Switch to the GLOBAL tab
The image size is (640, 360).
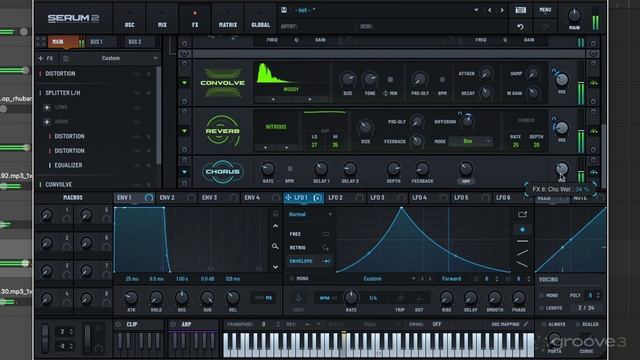coord(260,18)
